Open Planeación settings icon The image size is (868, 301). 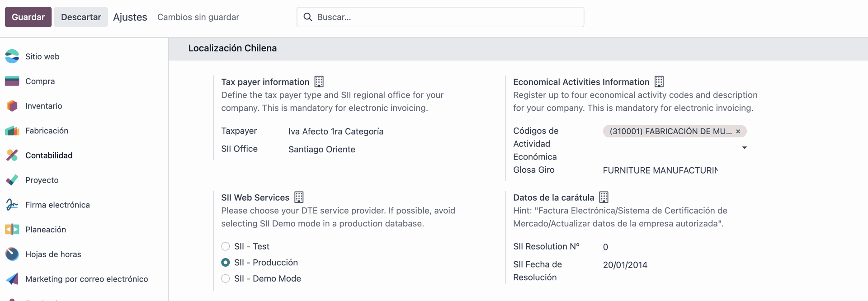coord(12,230)
